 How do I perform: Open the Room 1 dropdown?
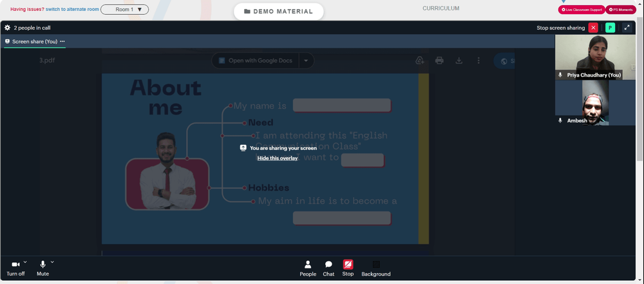point(124,10)
